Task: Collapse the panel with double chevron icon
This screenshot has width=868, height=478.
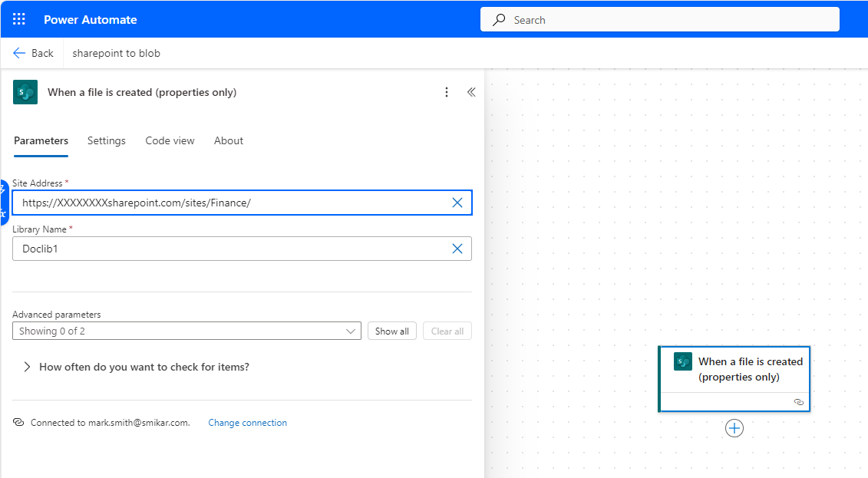Action: point(471,92)
